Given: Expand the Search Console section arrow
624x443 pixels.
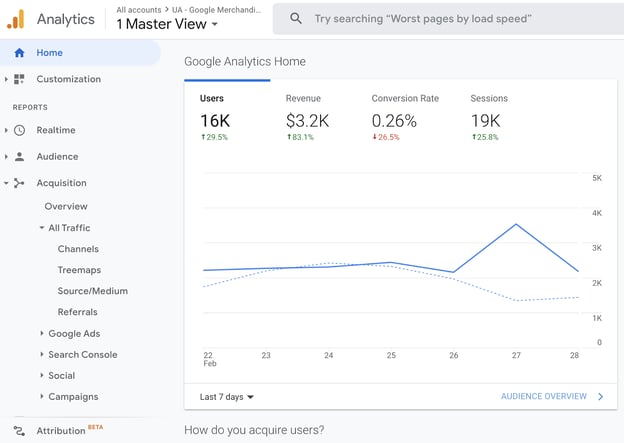Looking at the screenshot, I should pos(41,354).
